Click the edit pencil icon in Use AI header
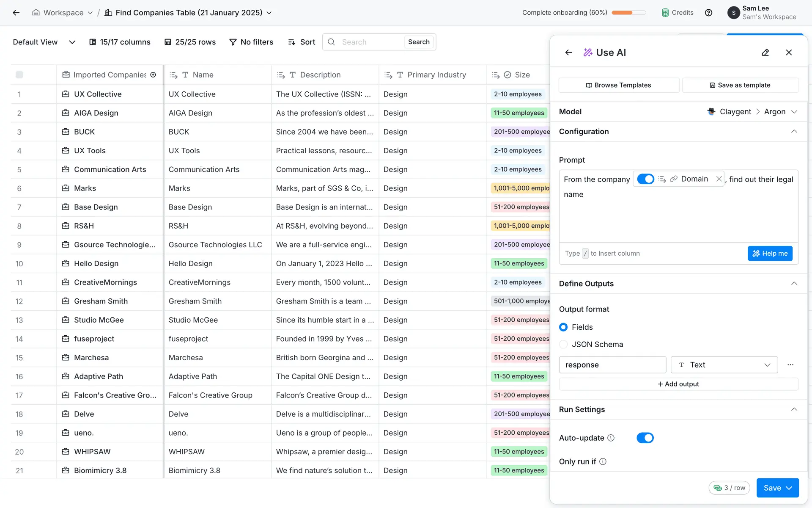 (765, 52)
